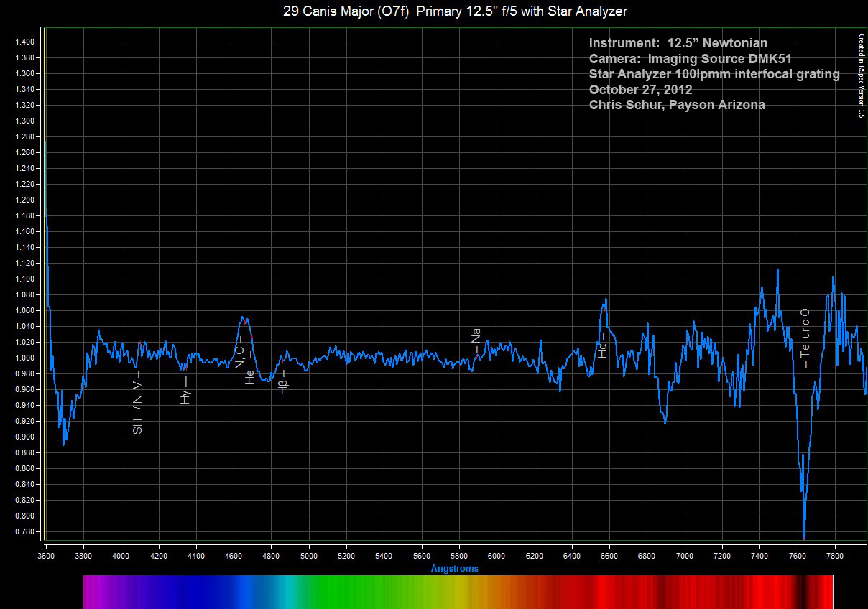The image size is (868, 609).
Task: Pick the green region of spectrum strip
Action: coord(359,592)
